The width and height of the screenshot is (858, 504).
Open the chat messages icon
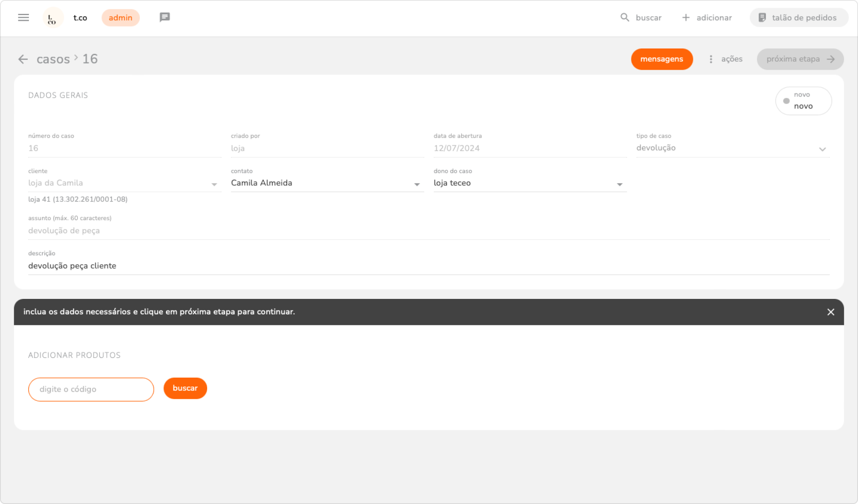coord(164,18)
